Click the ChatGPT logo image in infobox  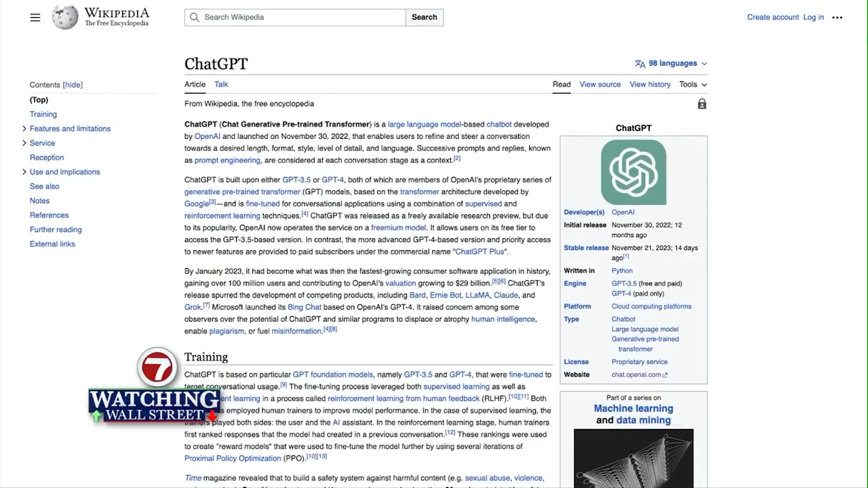pos(633,172)
